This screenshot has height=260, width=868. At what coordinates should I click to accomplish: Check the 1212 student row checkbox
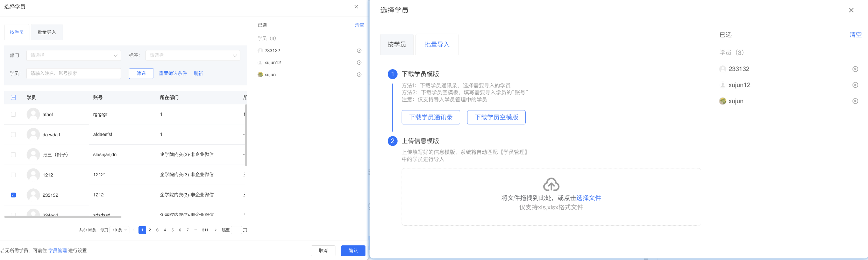pyautogui.click(x=13, y=175)
